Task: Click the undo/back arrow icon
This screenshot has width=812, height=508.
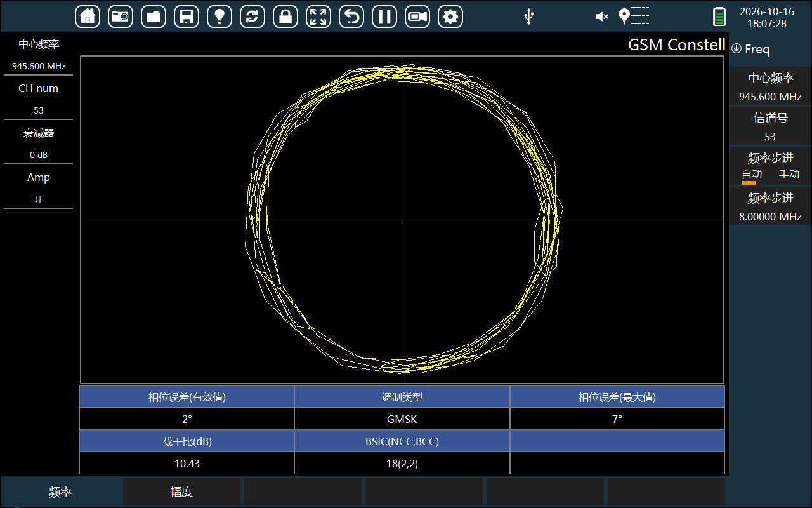Action: 351,17
